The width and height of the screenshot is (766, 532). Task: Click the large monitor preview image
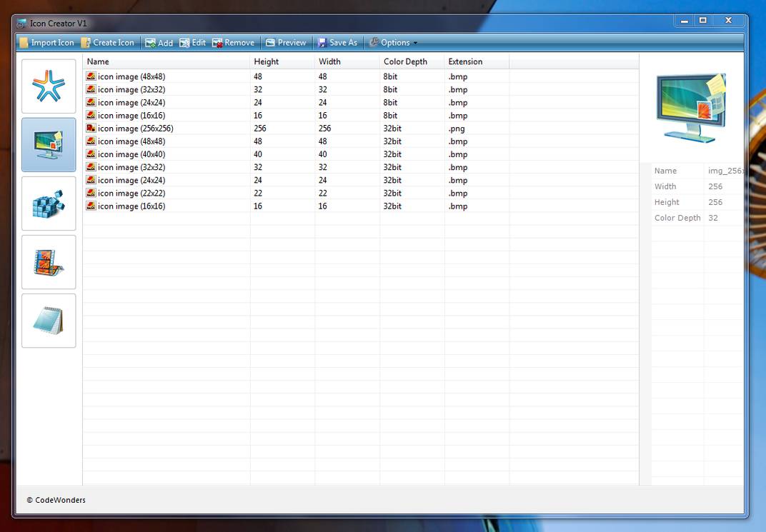click(690, 107)
